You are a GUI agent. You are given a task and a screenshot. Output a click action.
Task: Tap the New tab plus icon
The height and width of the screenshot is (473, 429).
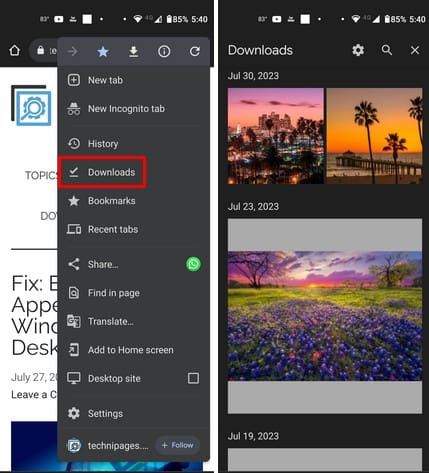click(x=74, y=80)
